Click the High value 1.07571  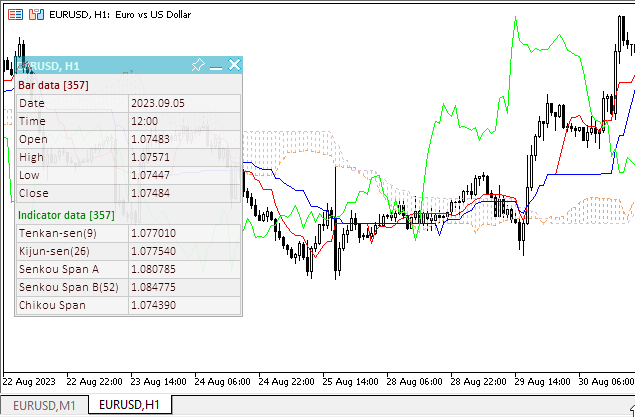click(x=150, y=157)
